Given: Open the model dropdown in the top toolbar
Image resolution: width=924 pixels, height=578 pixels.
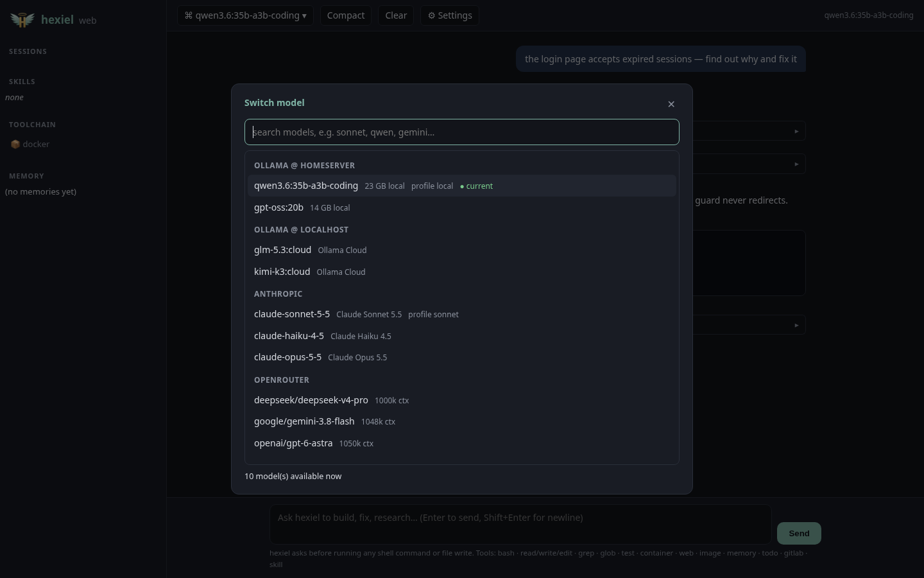Looking at the screenshot, I should [x=245, y=15].
